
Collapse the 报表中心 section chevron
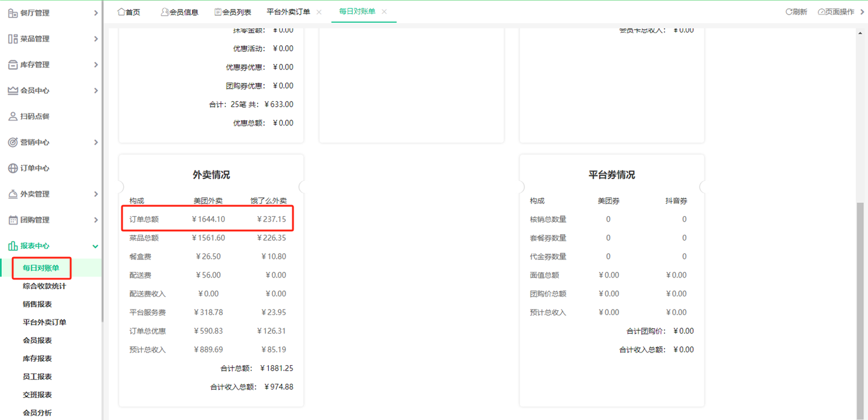[x=95, y=246]
